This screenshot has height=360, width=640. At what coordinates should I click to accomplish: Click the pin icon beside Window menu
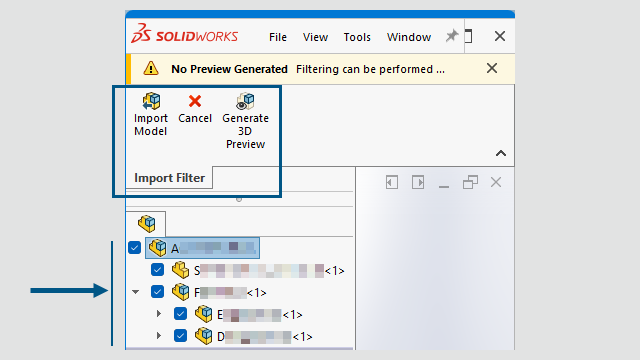tap(451, 36)
